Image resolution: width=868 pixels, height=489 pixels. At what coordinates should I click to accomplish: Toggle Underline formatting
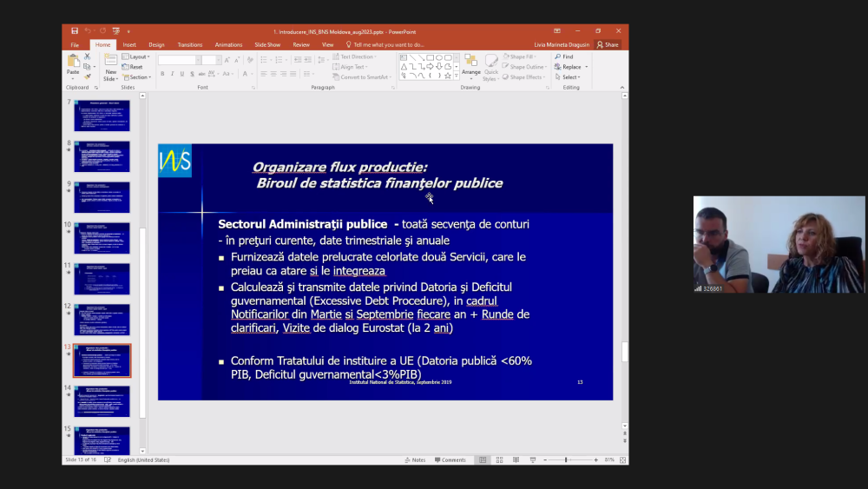click(182, 74)
